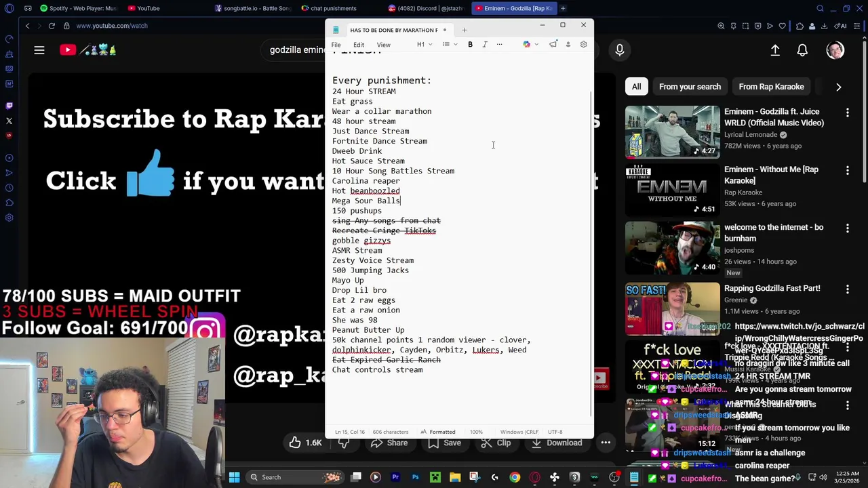Screen dimensions: 868x488
Task: Click the 'Chat controls stream' line in Notepad
Action: (x=377, y=370)
